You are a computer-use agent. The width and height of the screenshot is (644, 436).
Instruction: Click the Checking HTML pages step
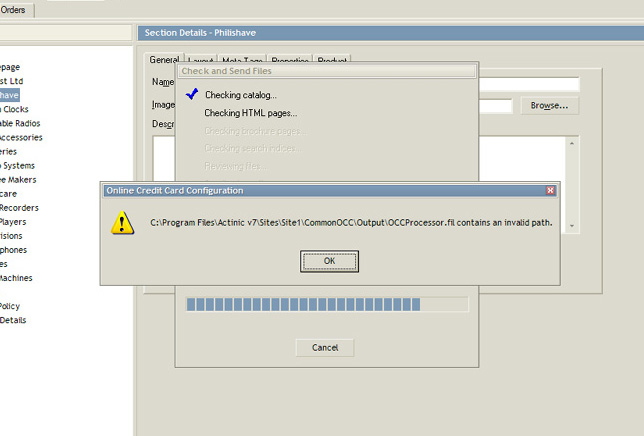250,113
